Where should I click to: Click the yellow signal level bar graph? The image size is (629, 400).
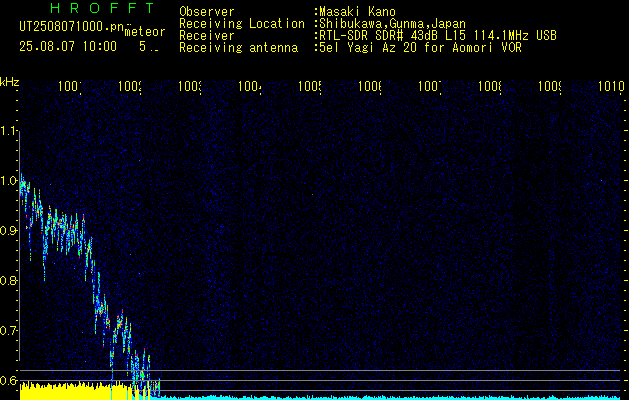(x=84, y=392)
